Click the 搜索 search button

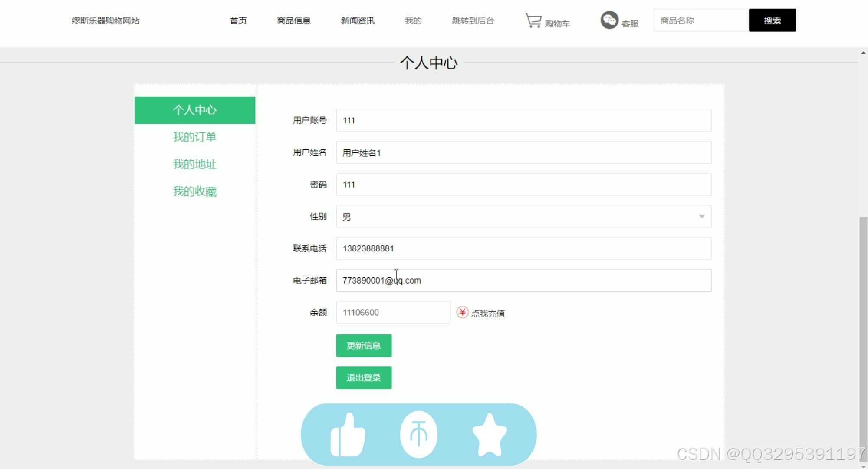pyautogui.click(x=773, y=20)
